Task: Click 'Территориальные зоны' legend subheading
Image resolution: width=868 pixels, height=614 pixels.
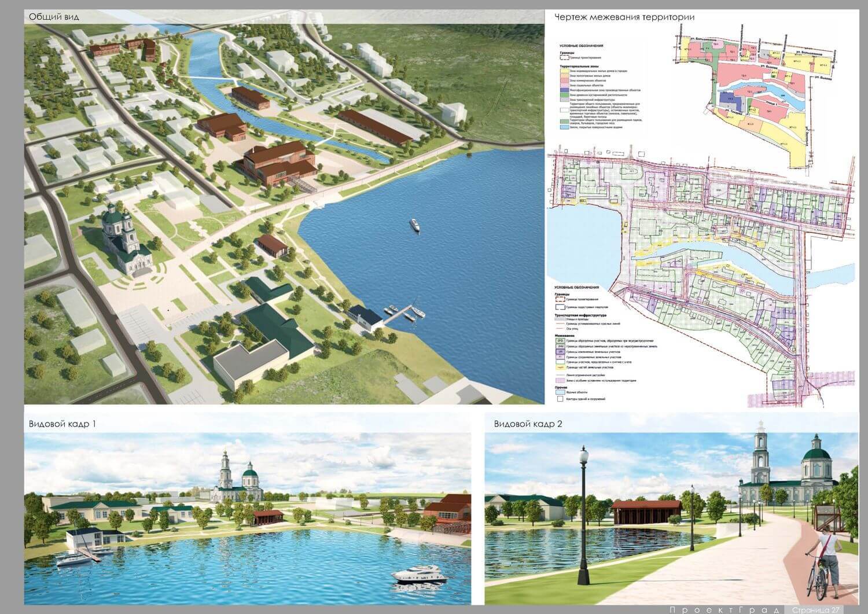Action: click(x=579, y=67)
